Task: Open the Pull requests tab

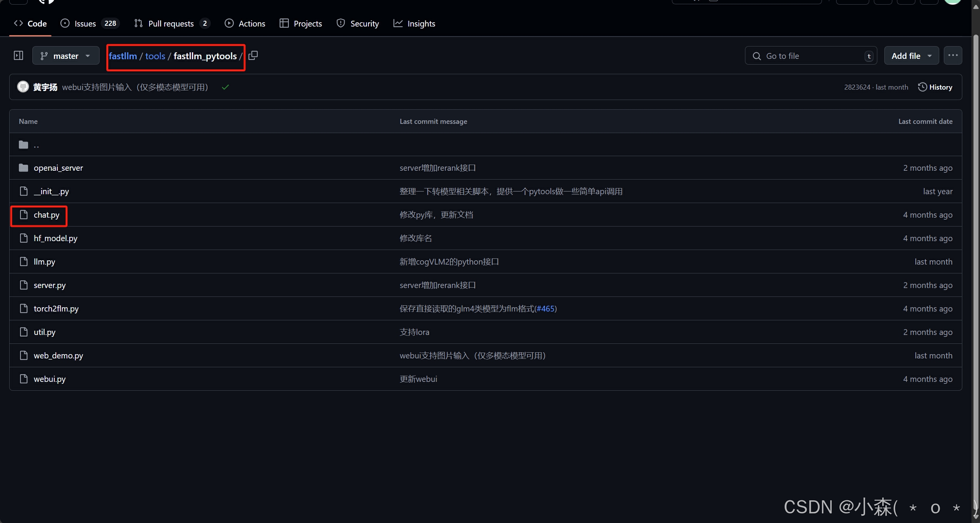Action: click(x=171, y=24)
